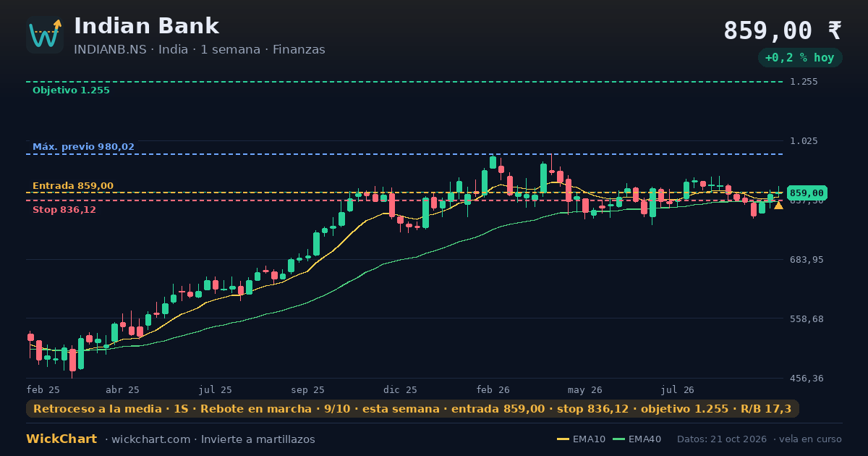Click the WickChart logo icon
Viewport: 868px width, 456px height.
(45, 35)
